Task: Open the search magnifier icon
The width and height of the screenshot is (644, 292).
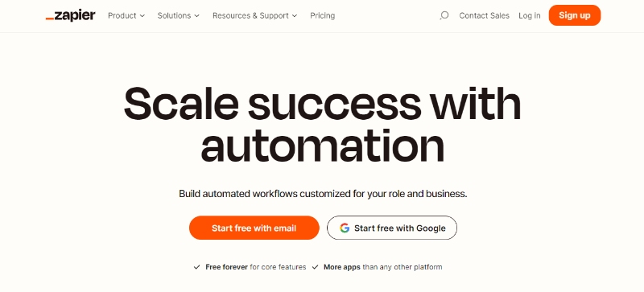Action: (x=444, y=15)
